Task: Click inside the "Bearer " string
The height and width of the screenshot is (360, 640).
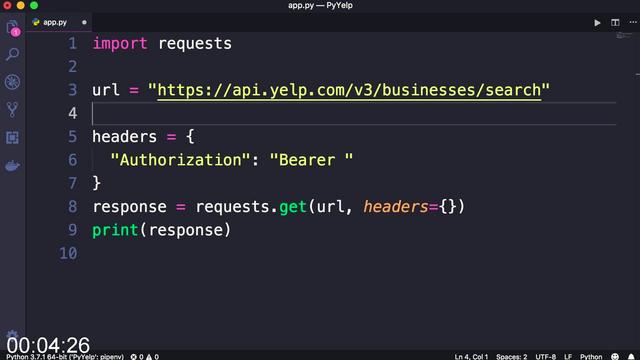Action: (x=311, y=160)
